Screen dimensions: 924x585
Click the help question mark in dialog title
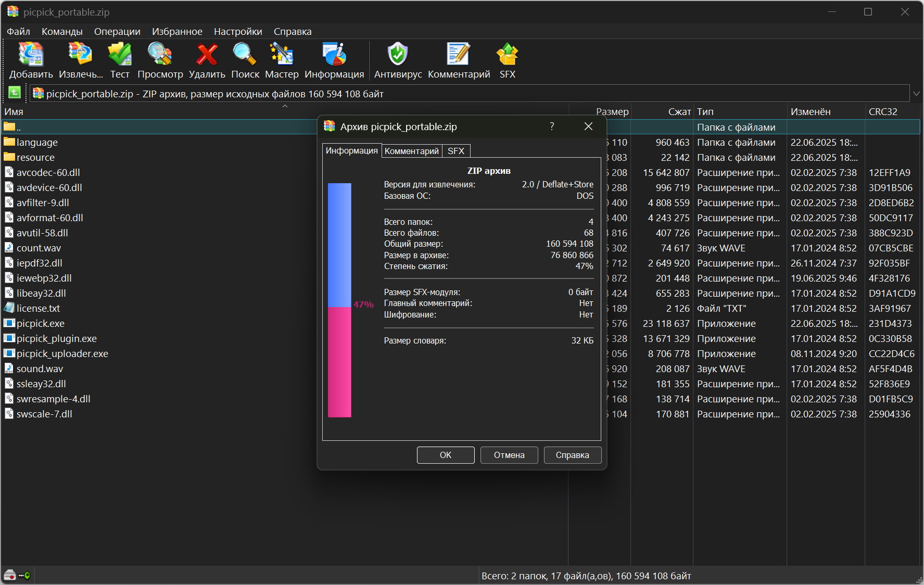click(552, 126)
